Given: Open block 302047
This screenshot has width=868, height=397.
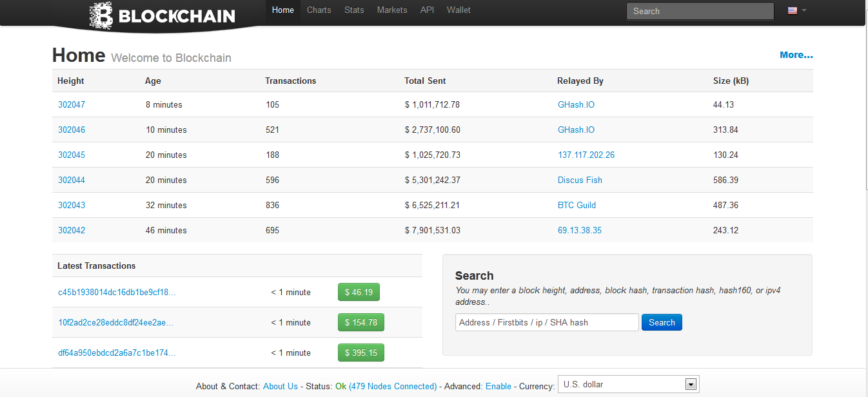Looking at the screenshot, I should click(x=72, y=104).
